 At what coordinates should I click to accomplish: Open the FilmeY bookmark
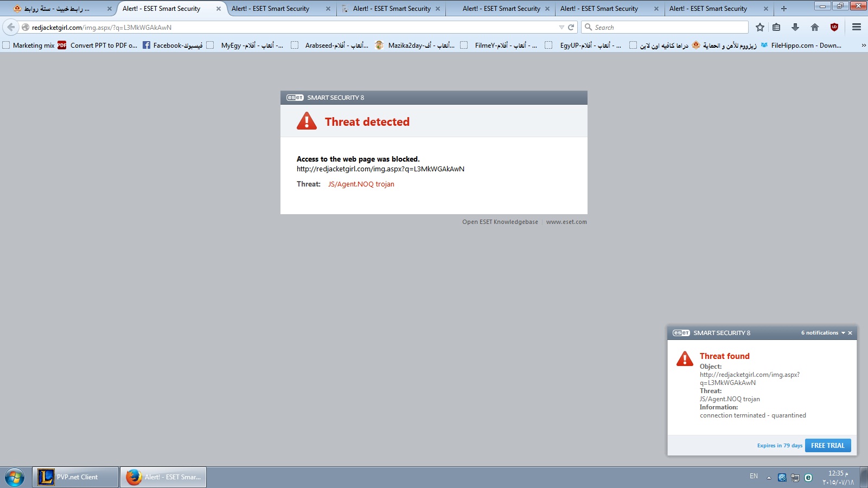tap(499, 45)
